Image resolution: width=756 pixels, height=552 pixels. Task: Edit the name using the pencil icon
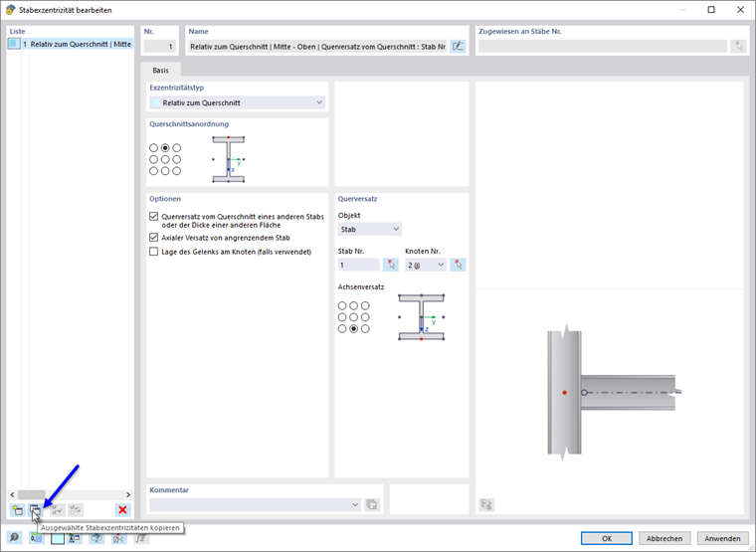click(458, 47)
